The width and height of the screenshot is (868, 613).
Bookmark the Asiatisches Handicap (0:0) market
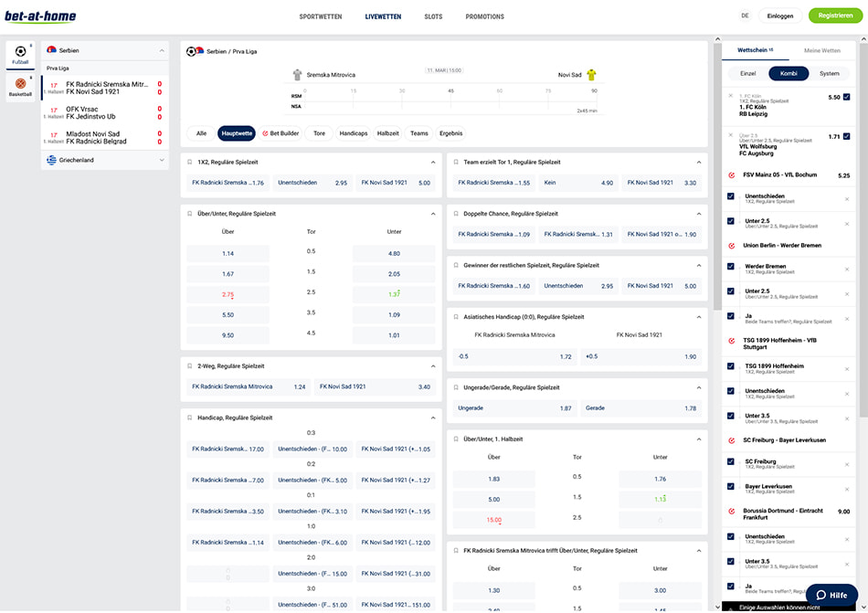point(456,317)
